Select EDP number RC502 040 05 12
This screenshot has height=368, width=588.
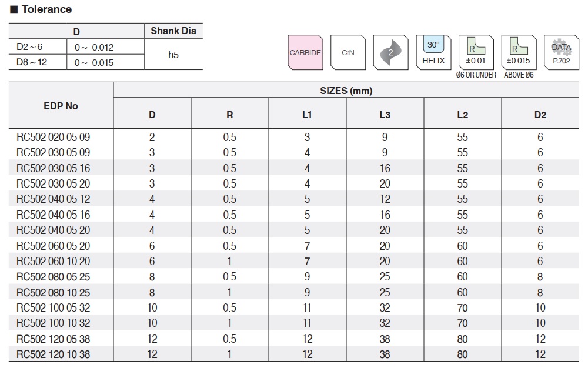pyautogui.click(x=54, y=199)
